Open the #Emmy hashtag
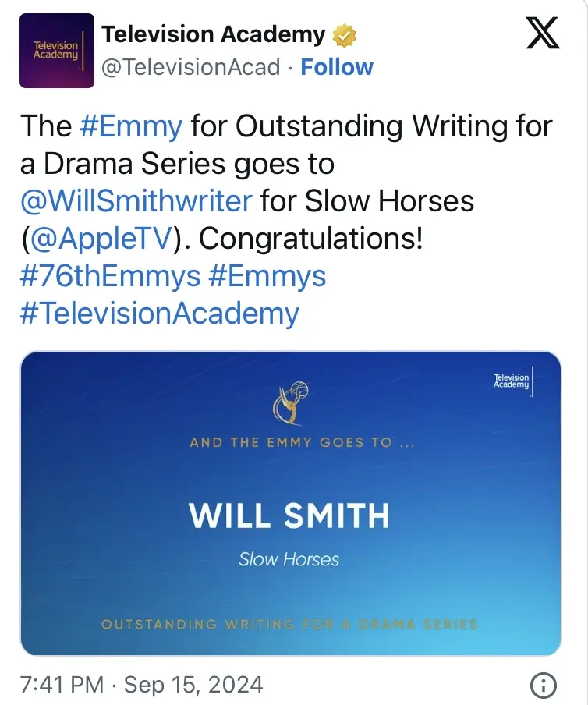Viewport: 588px width, 705px height. pos(131,126)
